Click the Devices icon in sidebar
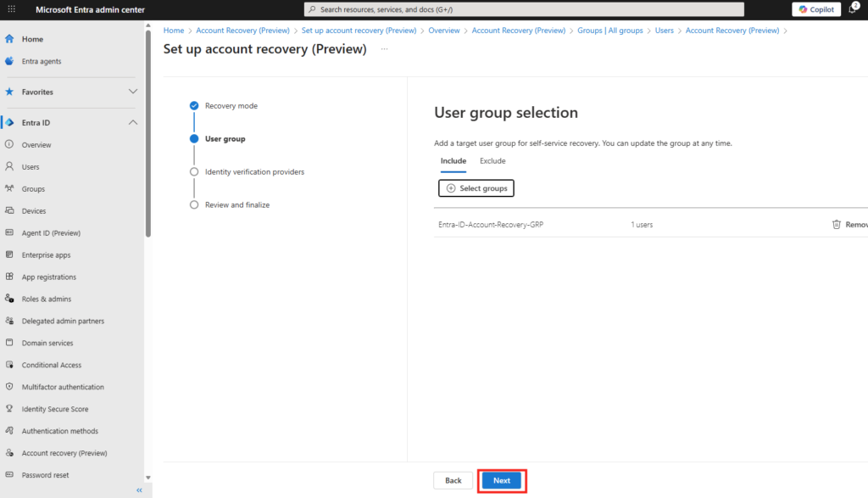 pos(9,211)
